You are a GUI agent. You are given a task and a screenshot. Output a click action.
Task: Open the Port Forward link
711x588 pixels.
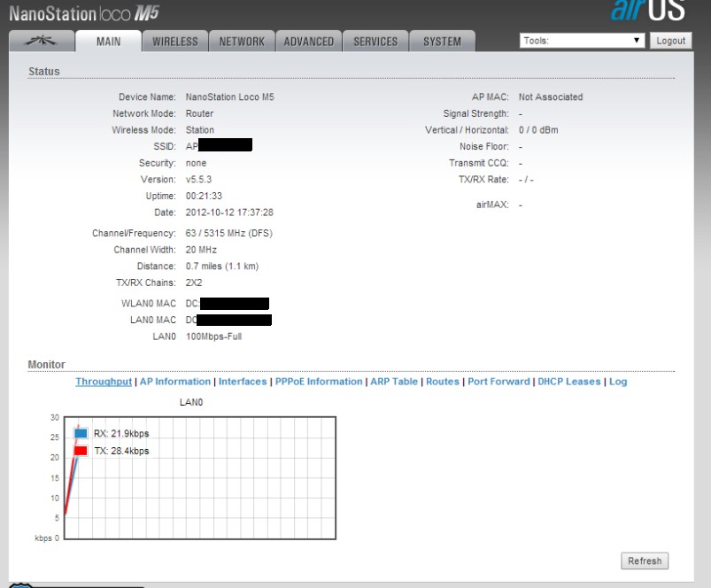(498, 382)
